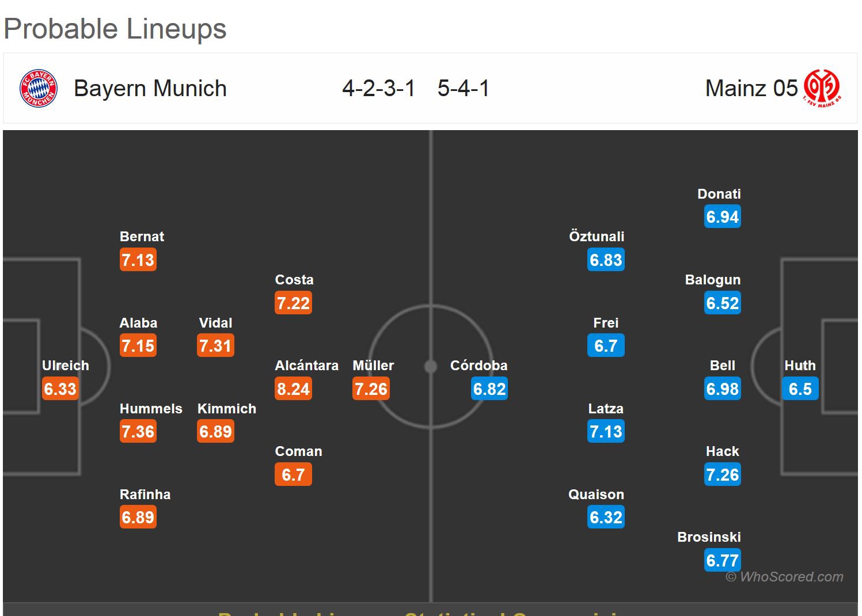
Task: Select Hummels' 7.36 rating badge
Action: tap(138, 432)
